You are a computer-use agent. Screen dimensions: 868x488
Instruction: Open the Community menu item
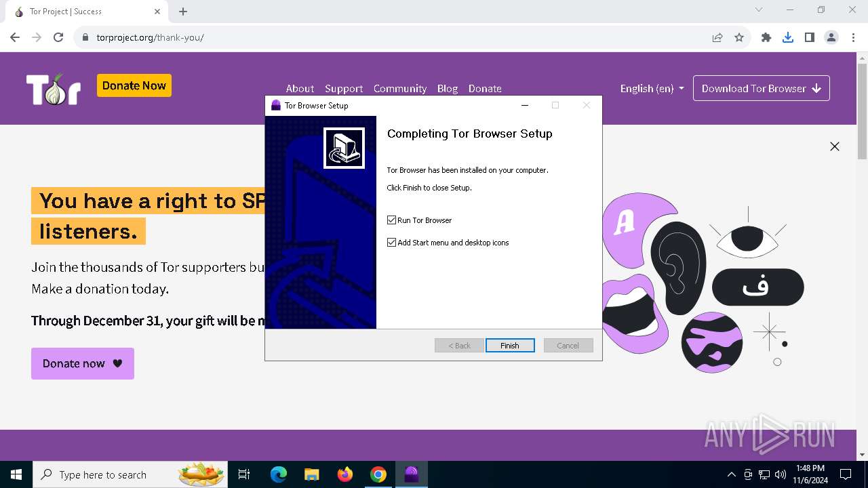point(400,88)
